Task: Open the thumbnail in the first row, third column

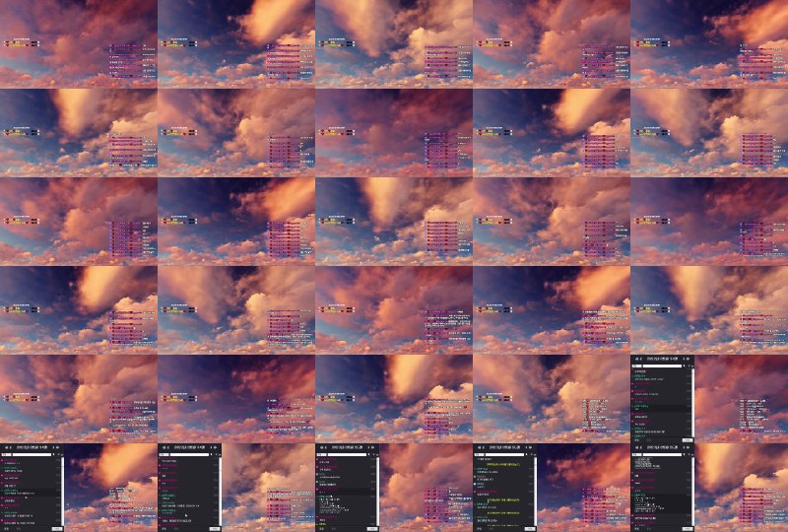Action: tap(394, 44)
